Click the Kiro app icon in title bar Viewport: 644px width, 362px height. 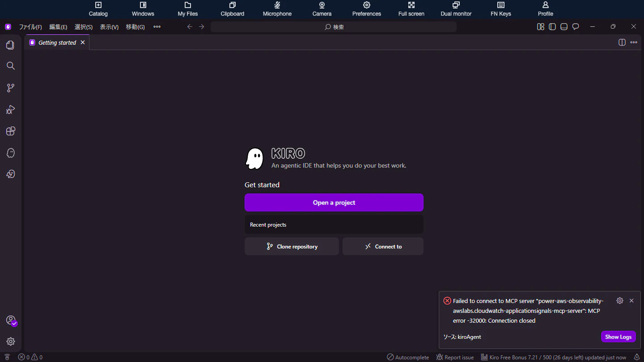coord(8,27)
